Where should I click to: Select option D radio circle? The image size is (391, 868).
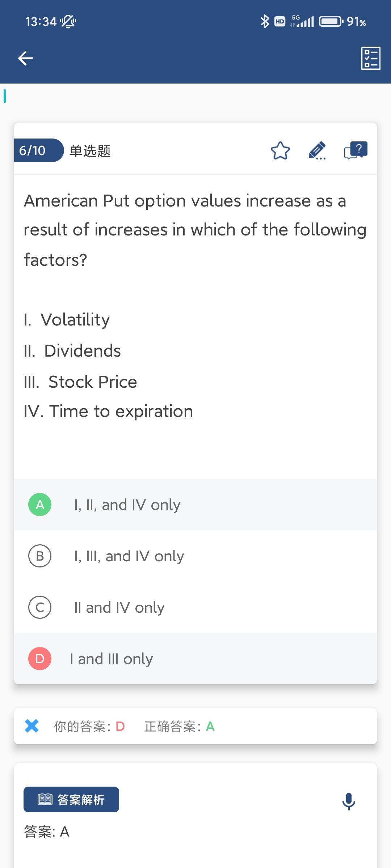[40, 659]
